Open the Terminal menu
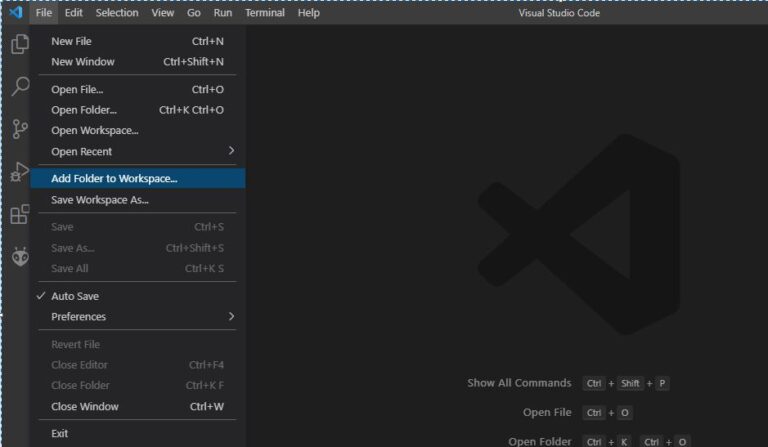The image size is (768, 447). 265,13
